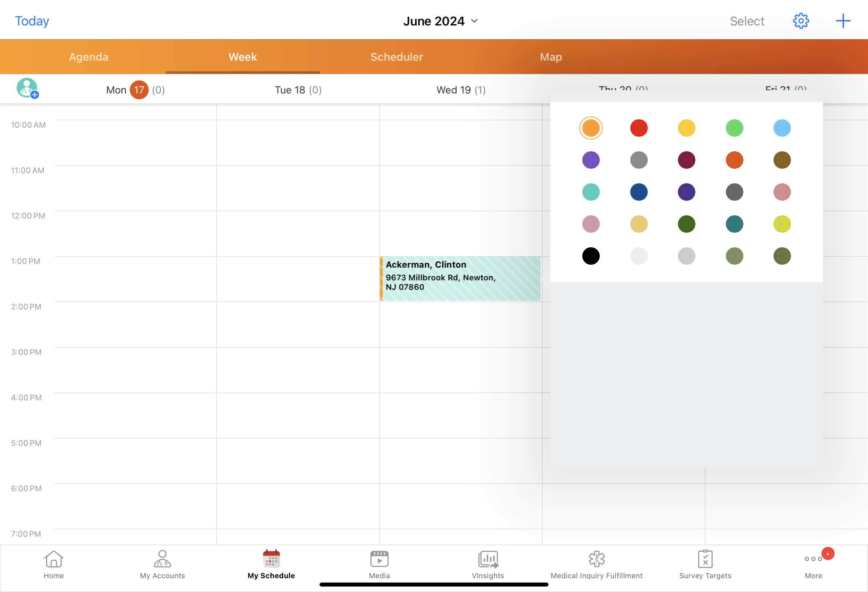Pick the red color swatch
The height and width of the screenshot is (592, 868).
[639, 128]
